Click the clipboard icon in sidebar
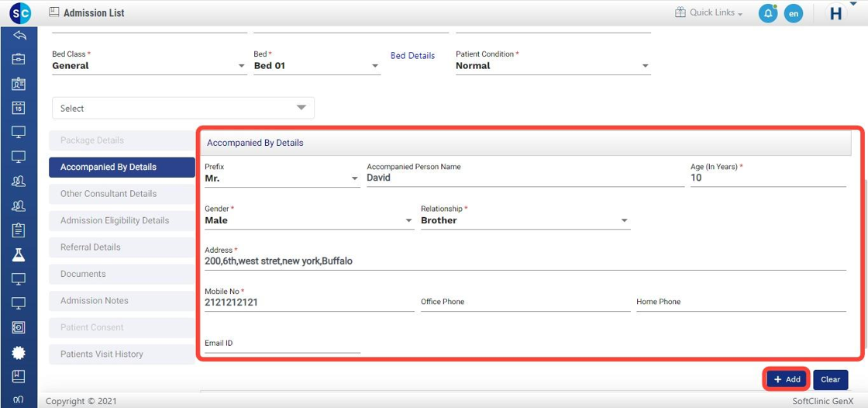The image size is (868, 408). click(x=19, y=230)
